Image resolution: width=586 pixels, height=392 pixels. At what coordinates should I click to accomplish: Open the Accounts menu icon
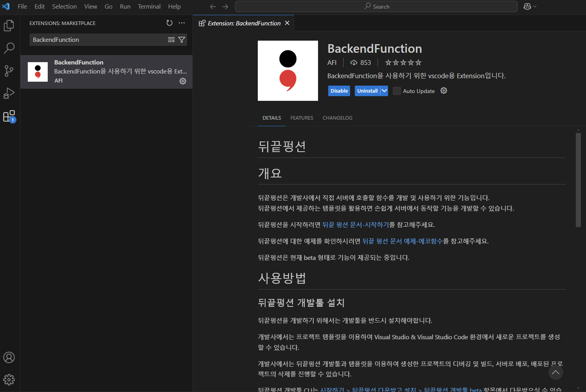click(9, 358)
